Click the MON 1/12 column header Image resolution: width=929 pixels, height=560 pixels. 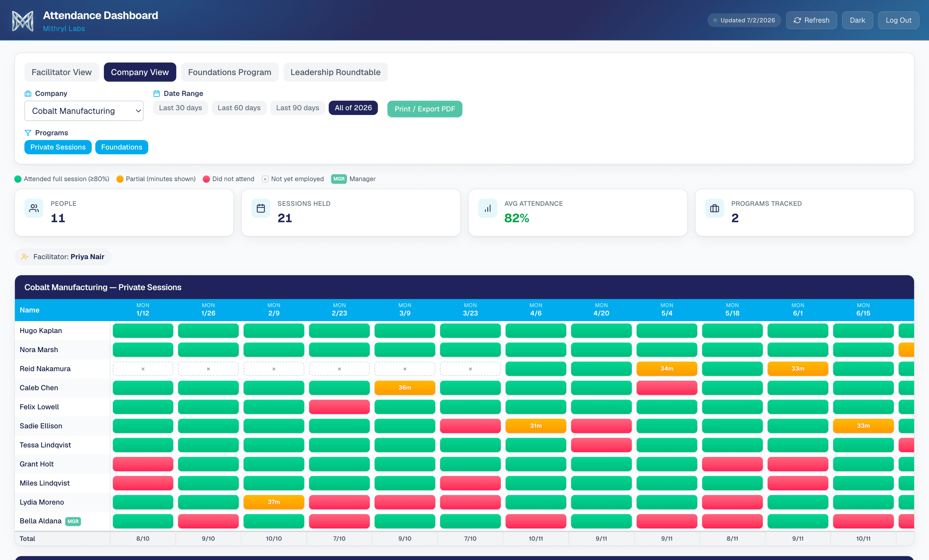pyautogui.click(x=143, y=310)
